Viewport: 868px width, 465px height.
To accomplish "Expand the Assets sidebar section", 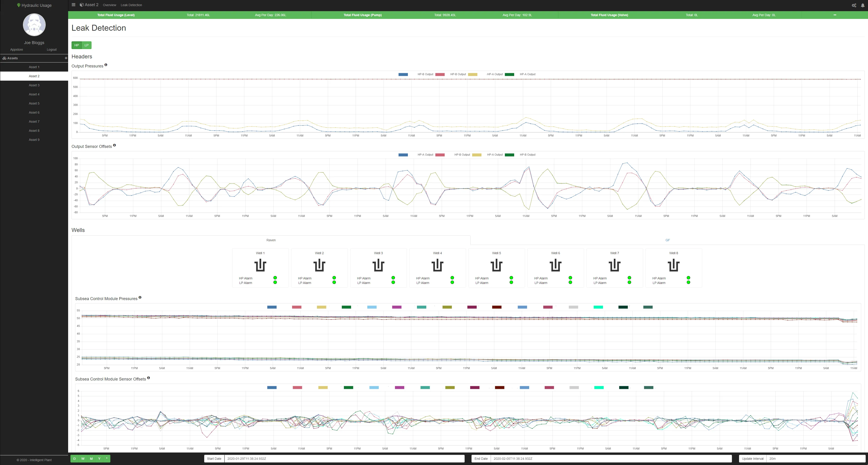I will [12, 58].
